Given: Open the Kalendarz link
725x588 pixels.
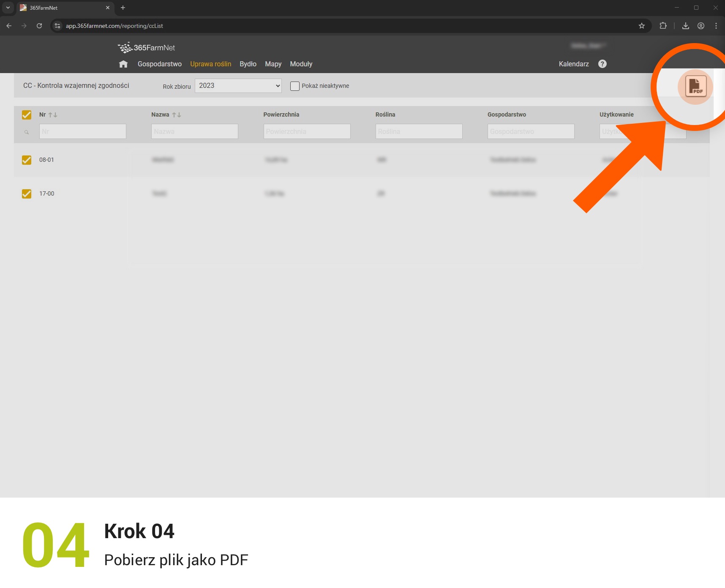Looking at the screenshot, I should pos(574,64).
